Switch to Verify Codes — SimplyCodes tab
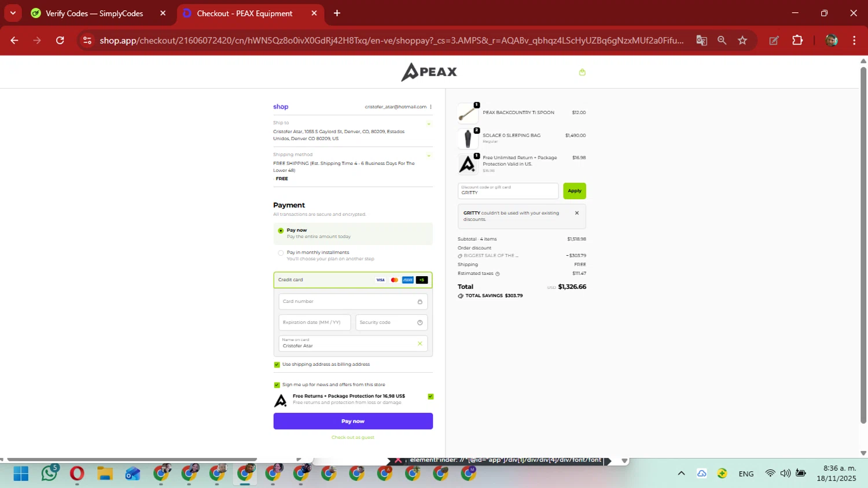This screenshot has height=488, width=868. coord(94,13)
